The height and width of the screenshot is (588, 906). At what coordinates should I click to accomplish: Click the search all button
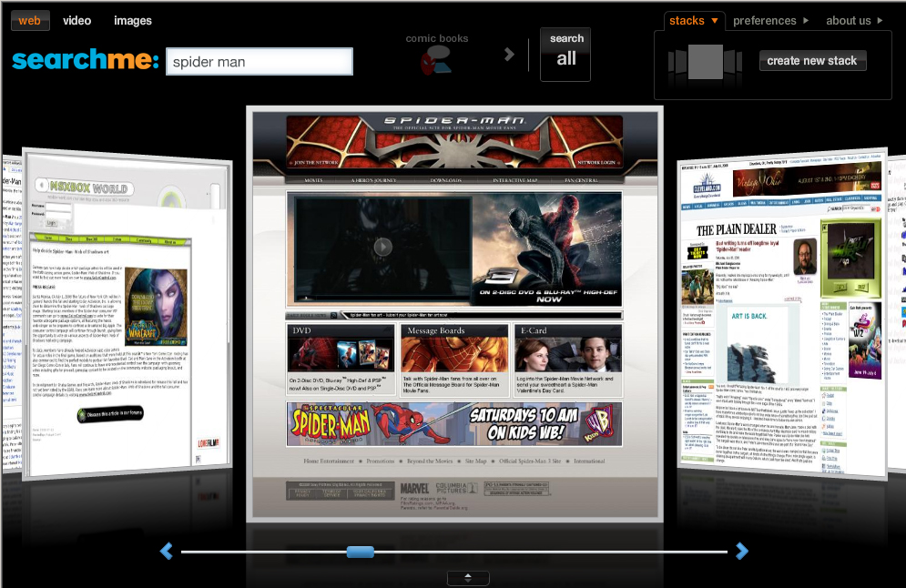pos(565,55)
